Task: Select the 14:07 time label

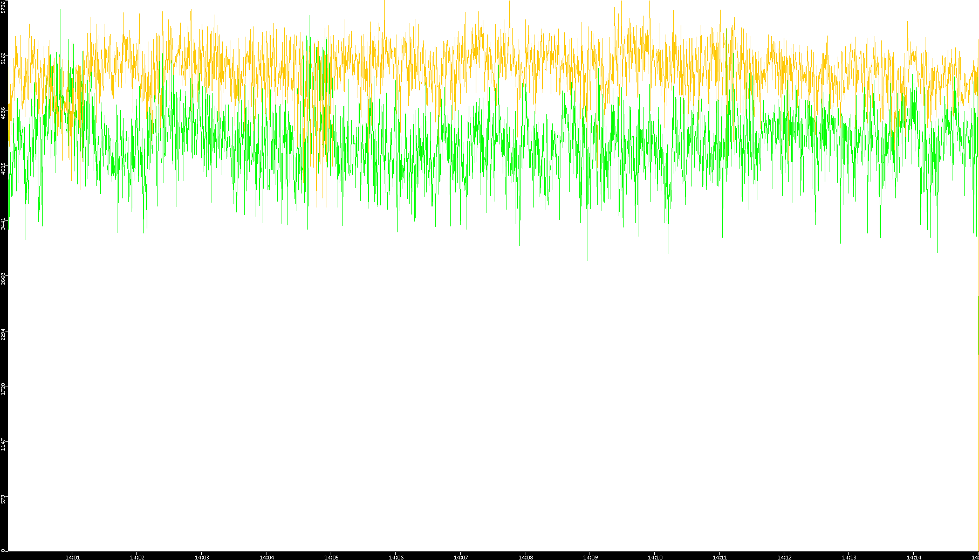Action: coord(461,557)
